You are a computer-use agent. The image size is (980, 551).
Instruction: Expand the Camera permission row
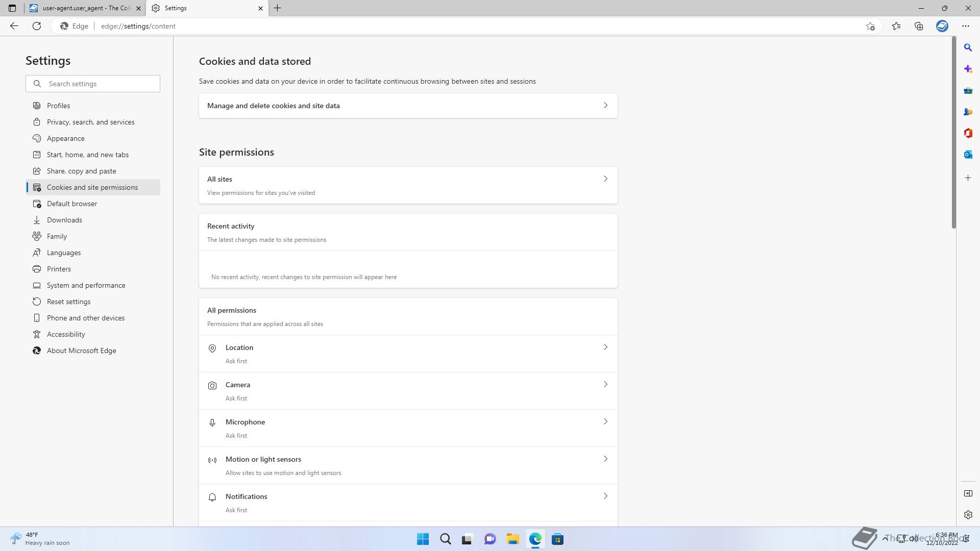click(408, 391)
